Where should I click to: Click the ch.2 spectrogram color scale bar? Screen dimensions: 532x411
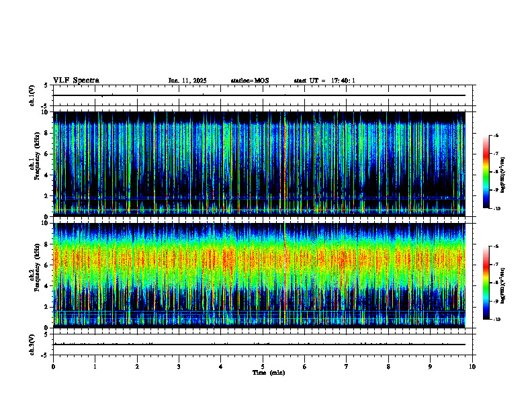click(x=486, y=283)
